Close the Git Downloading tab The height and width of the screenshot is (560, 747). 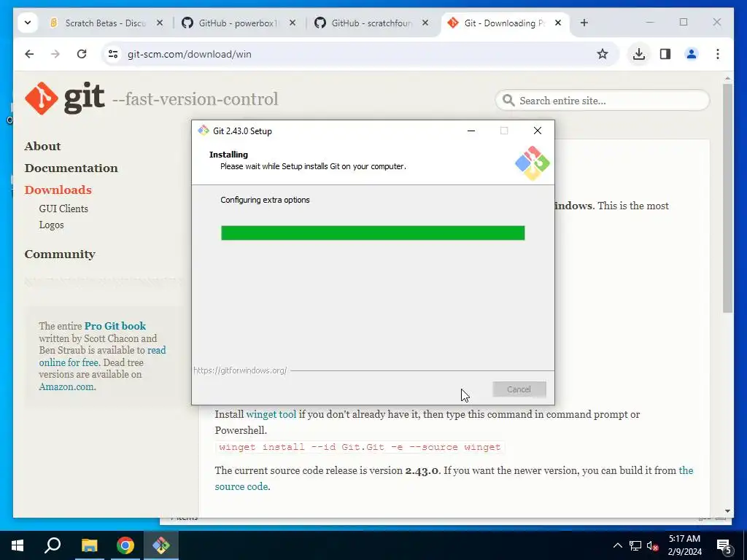click(x=558, y=23)
